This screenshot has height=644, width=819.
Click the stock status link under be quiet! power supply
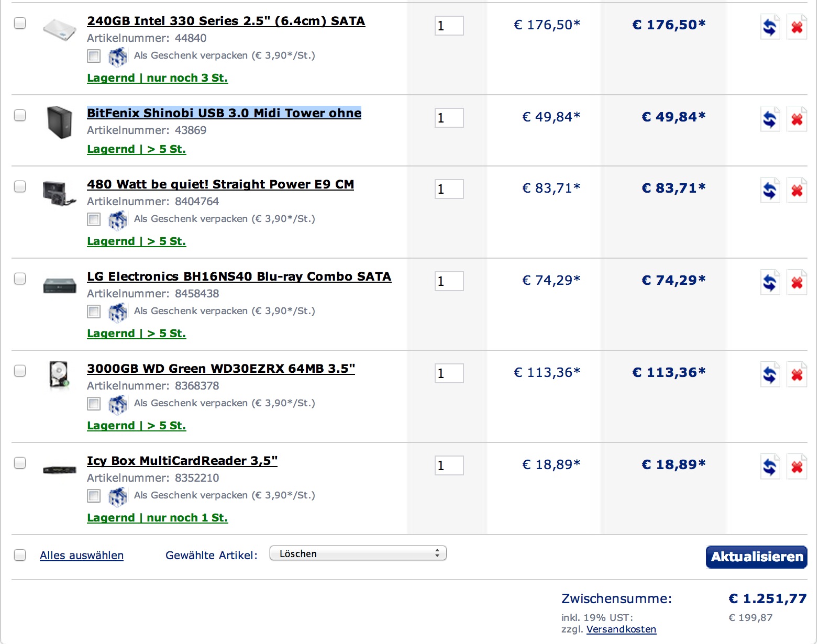click(x=137, y=241)
